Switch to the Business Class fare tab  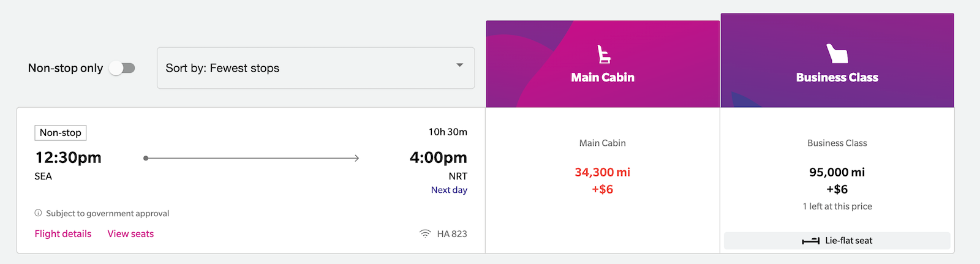point(837,78)
